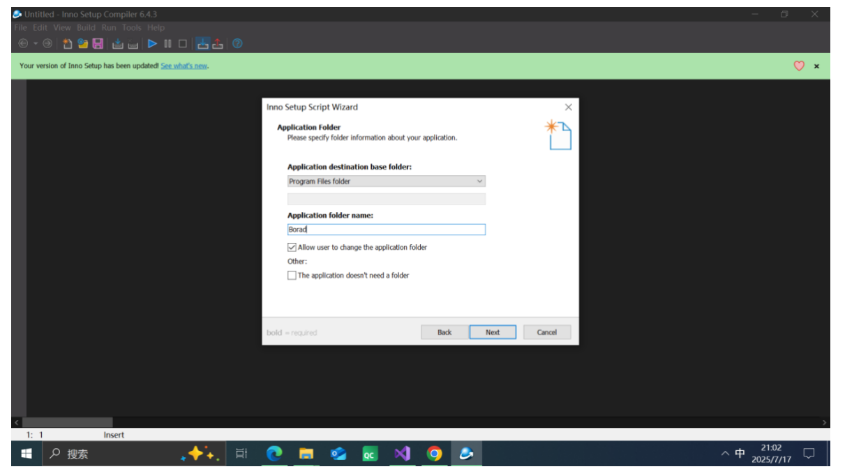Click the blue Run play icon
Screen dimensions: 868x476
[152, 43]
